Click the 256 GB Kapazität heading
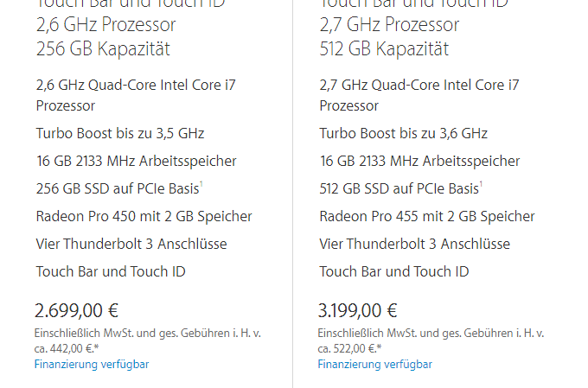The width and height of the screenshot is (588, 388). pos(103,48)
